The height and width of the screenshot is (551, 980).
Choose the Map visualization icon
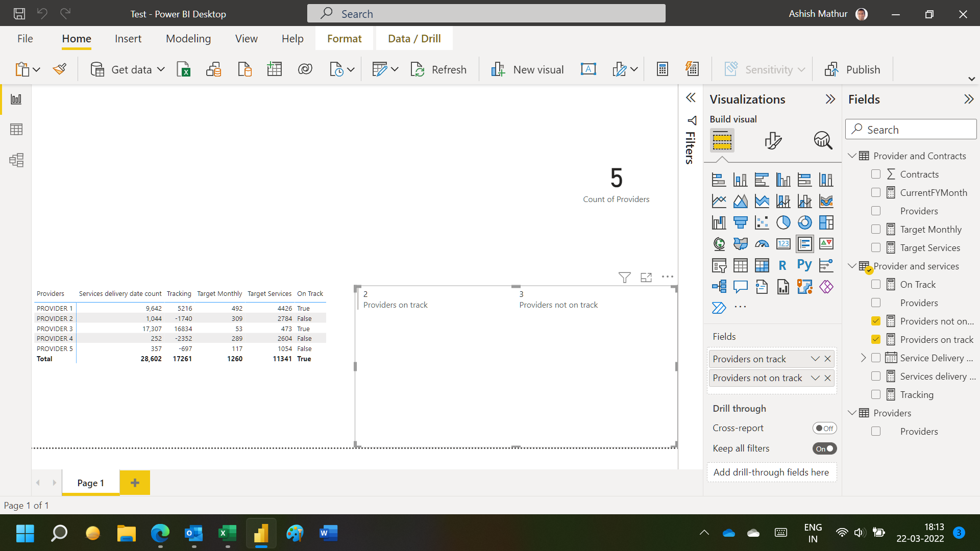click(x=719, y=244)
